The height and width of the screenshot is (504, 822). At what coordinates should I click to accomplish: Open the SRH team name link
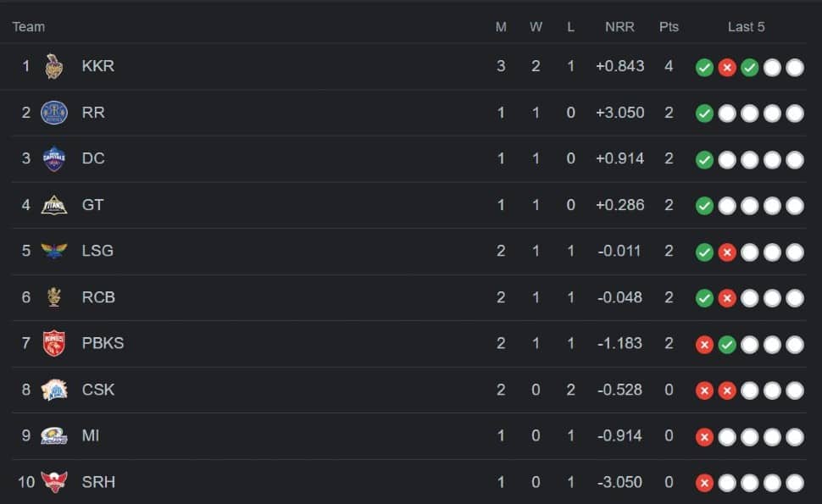point(98,482)
